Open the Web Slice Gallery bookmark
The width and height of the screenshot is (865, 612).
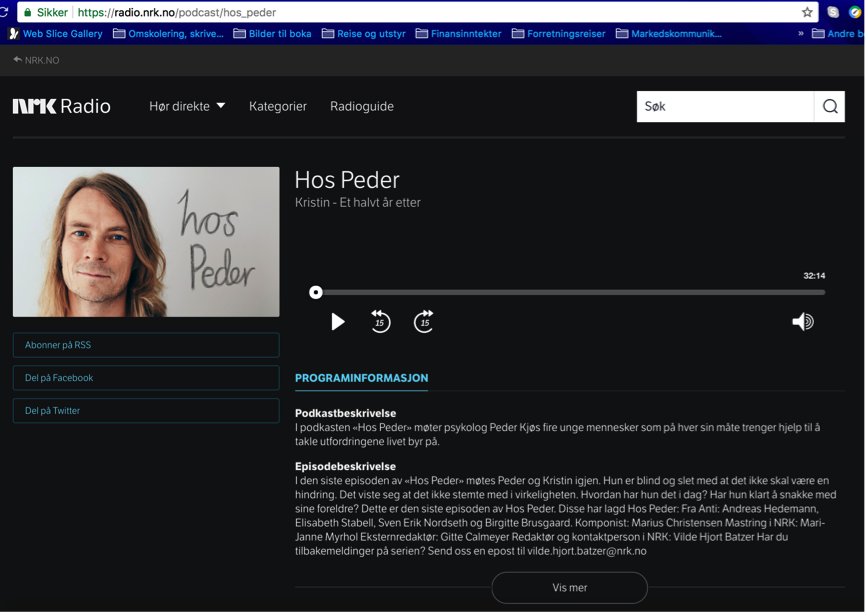(x=56, y=34)
